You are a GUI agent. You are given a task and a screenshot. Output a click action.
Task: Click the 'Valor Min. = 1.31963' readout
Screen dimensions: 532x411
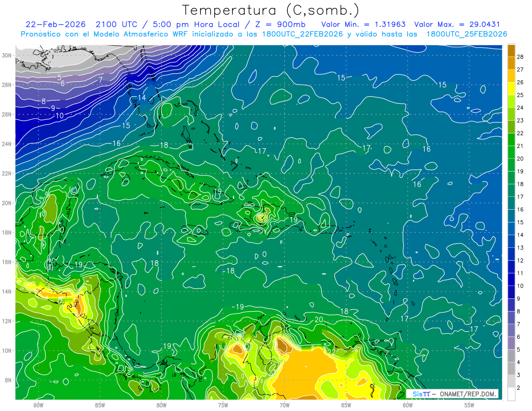364,24
